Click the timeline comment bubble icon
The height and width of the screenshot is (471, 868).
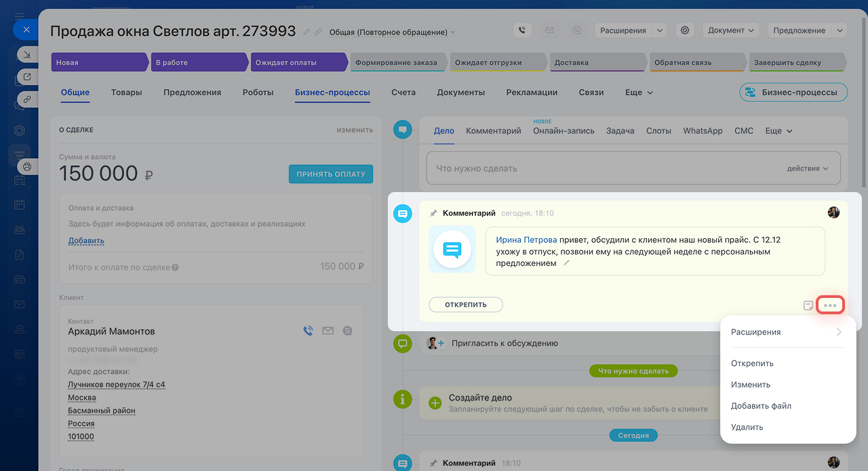pos(403,214)
